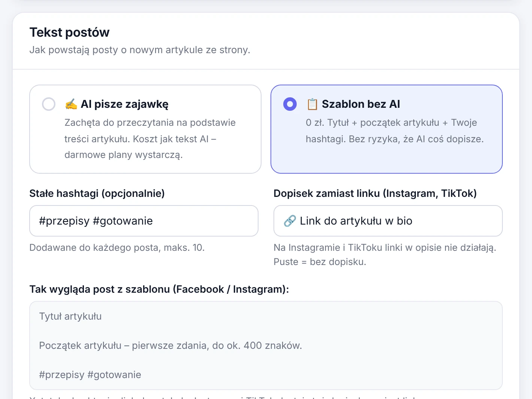The width and height of the screenshot is (532, 399).
Task: Click the writing hand emoji icon
Action: tap(71, 104)
